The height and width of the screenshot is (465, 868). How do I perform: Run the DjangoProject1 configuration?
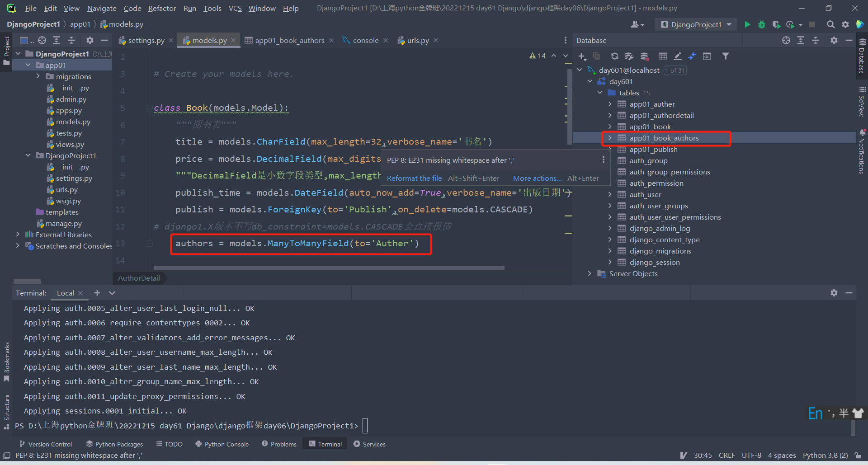pyautogui.click(x=747, y=24)
